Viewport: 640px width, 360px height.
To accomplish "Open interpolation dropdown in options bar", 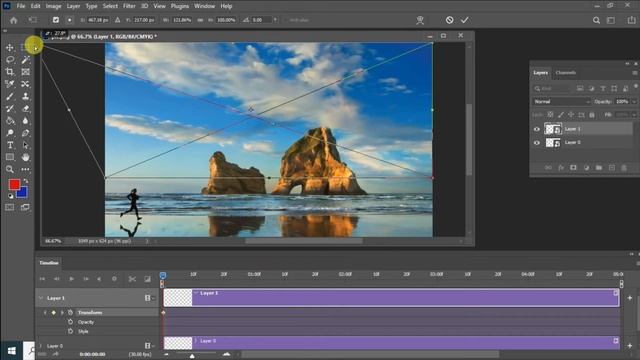I will click(275, 20).
